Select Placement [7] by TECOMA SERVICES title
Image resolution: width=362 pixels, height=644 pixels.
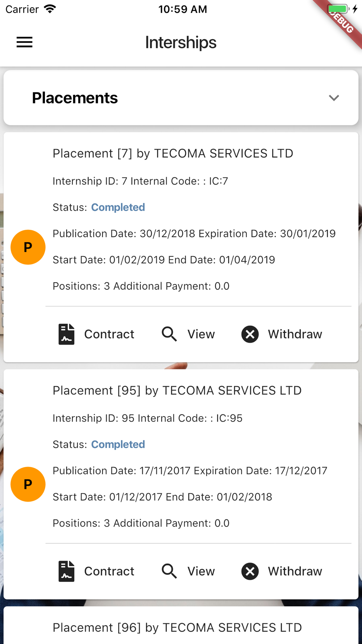(x=173, y=153)
